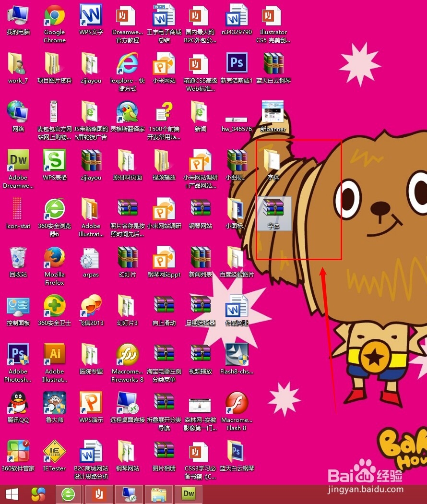The image size is (427, 504).
Task: Open 360 browser from the taskbar
Action: pyautogui.click(x=69, y=494)
